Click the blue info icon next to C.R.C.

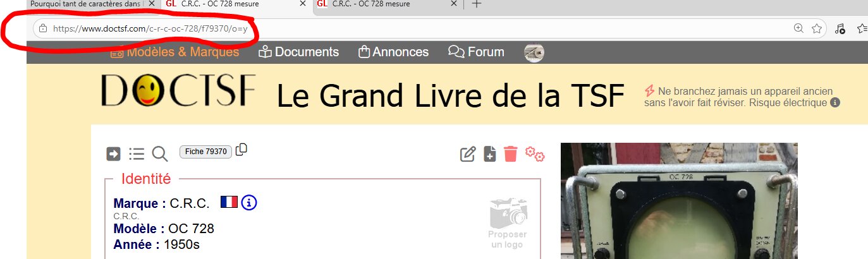pos(249,203)
